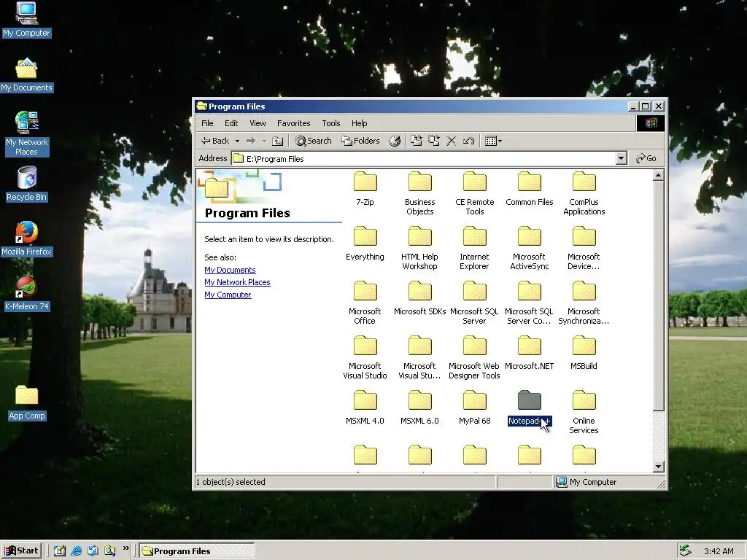Click the vertical scrollbar thumb

pyautogui.click(x=659, y=295)
